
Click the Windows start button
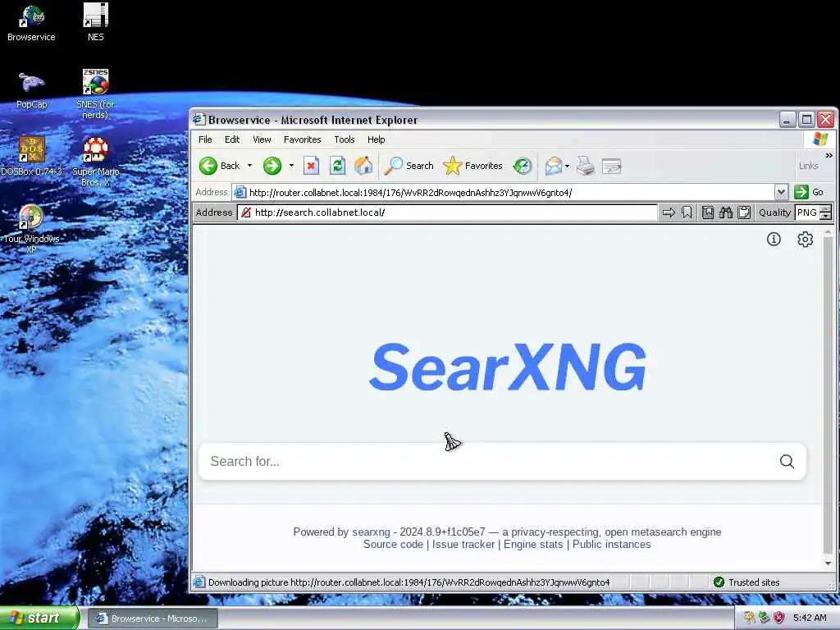39,618
